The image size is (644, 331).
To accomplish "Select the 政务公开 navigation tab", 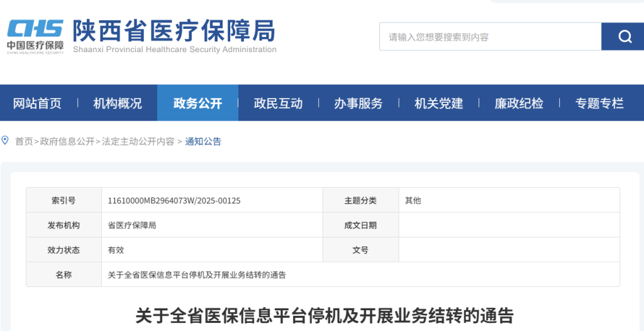I will point(197,103).
